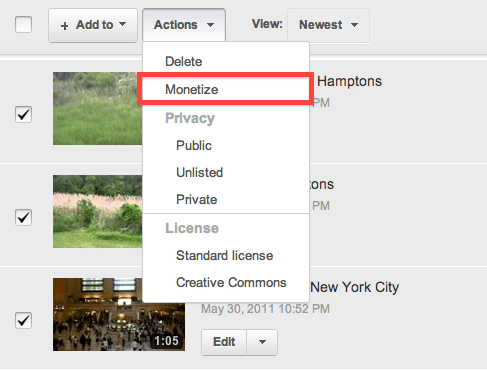The image size is (487, 371).
Task: Uncheck the New York City video checkbox
Action: pyautogui.click(x=24, y=320)
